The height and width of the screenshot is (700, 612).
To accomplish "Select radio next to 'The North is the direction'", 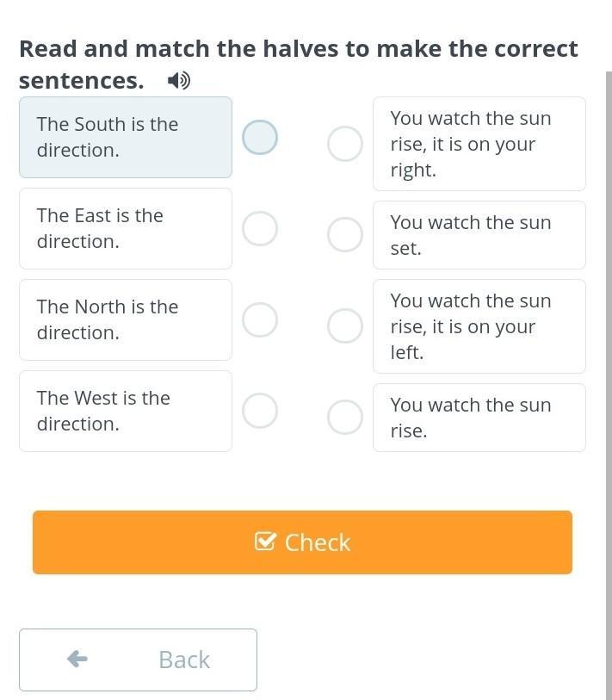I will (260, 319).
